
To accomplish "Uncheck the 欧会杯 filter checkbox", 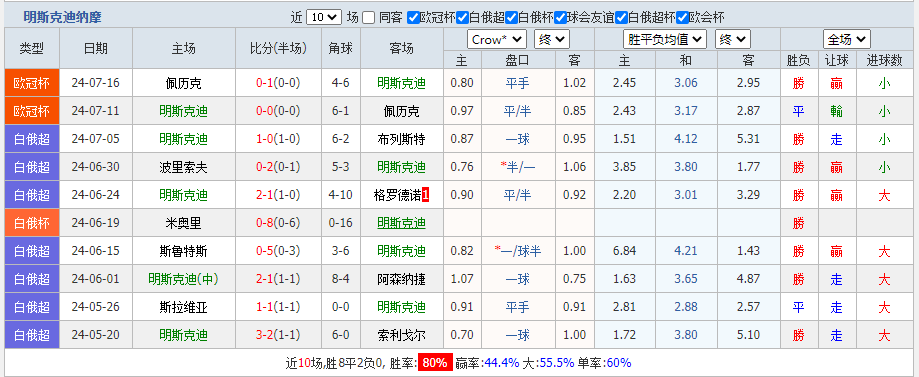I will (682, 18).
